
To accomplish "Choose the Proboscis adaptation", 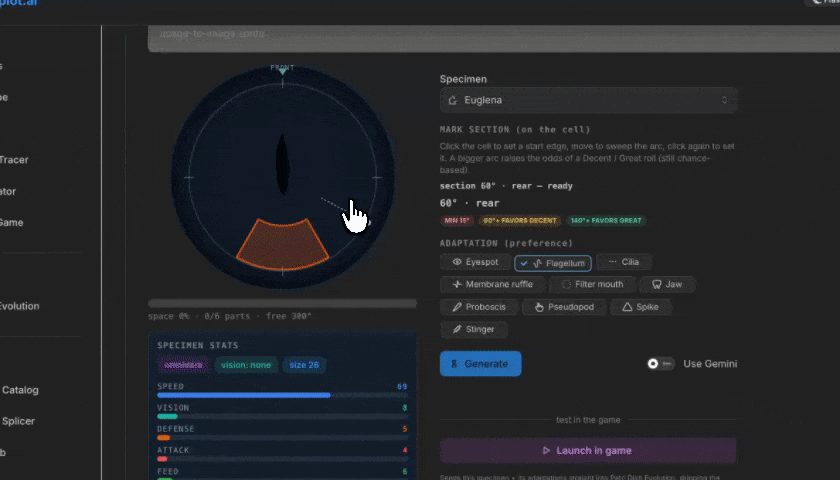I will [x=479, y=307].
